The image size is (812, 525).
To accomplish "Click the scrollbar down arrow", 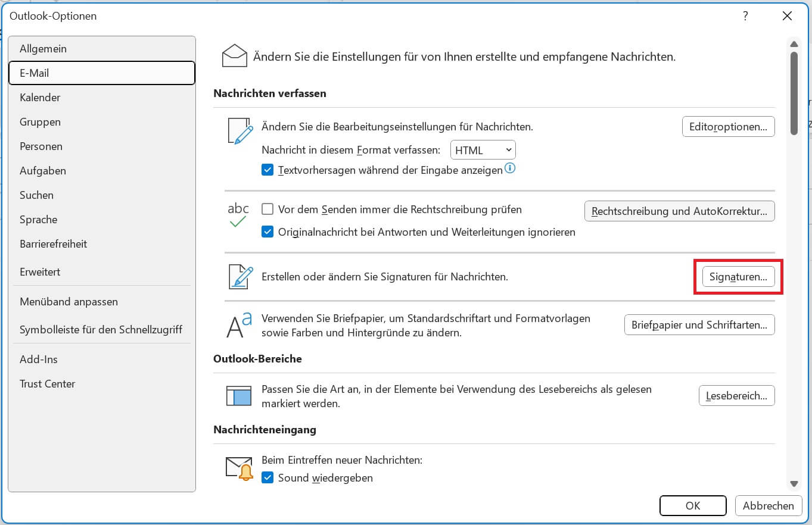I will (x=794, y=484).
